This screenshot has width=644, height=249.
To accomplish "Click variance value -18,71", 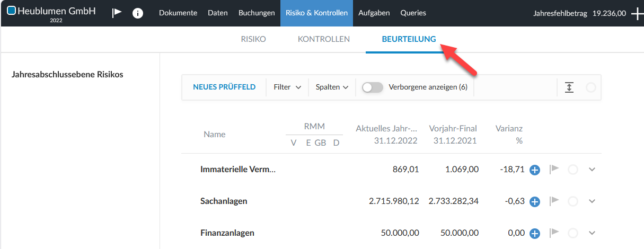I will click(512, 170).
